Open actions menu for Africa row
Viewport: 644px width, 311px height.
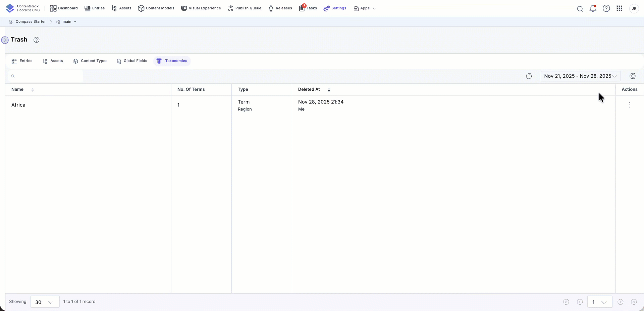click(x=630, y=105)
